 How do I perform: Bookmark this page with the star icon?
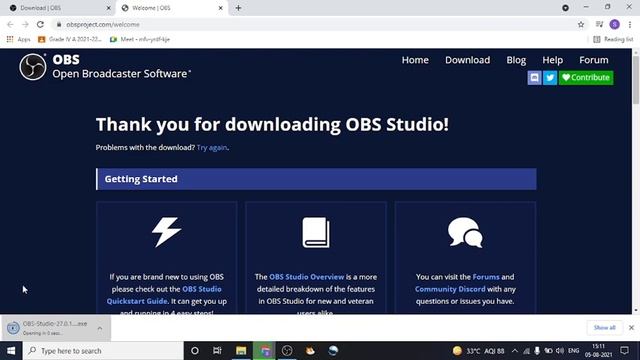(x=581, y=24)
